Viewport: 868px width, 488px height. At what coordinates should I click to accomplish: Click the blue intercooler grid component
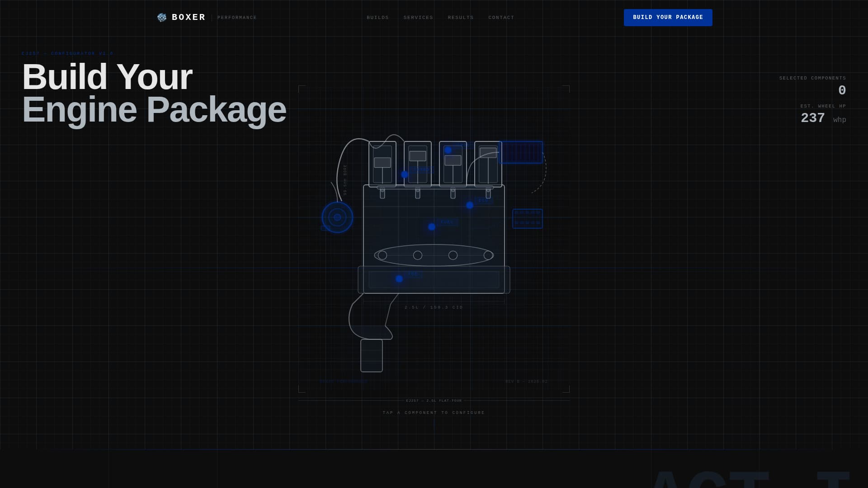pos(521,152)
